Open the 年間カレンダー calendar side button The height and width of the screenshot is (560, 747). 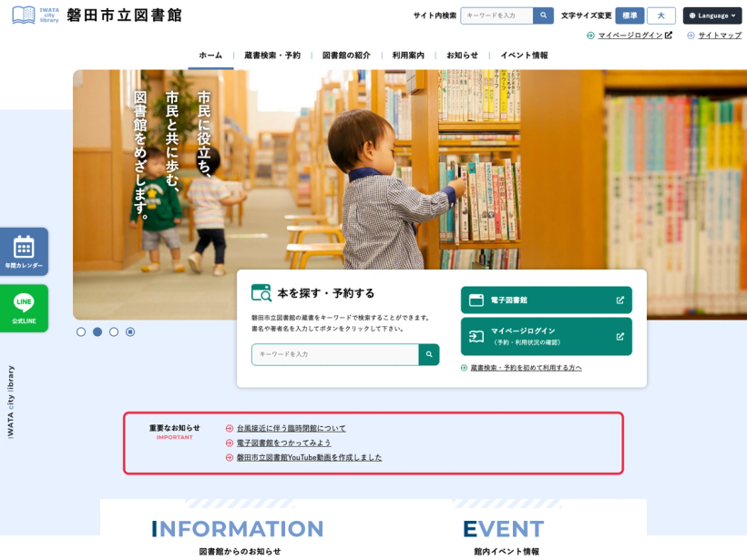24,251
